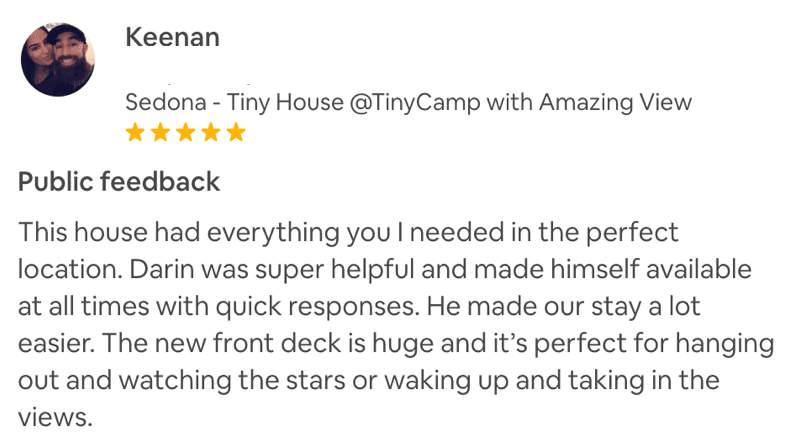792x448 pixels.
Task: Click the review's first line starting 'This house'
Action: tap(348, 233)
